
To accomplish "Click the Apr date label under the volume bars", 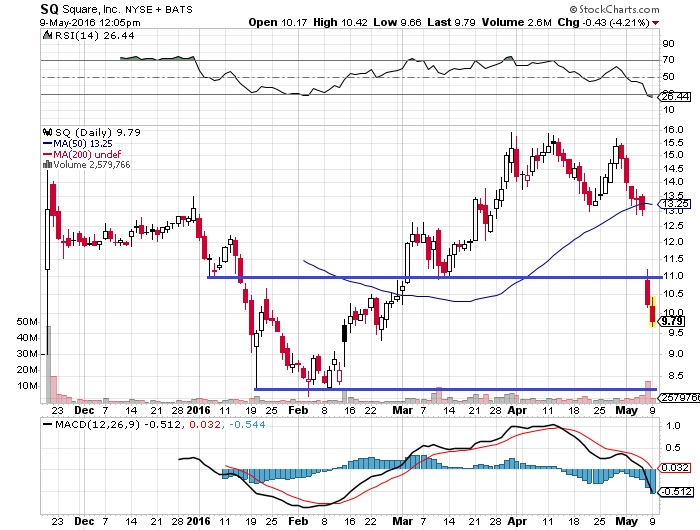I will [x=517, y=410].
